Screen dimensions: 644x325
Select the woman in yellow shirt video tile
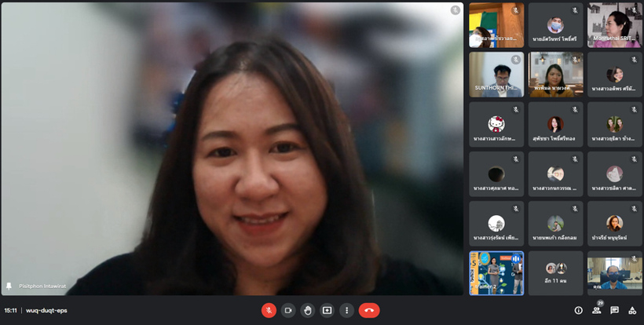[555, 75]
